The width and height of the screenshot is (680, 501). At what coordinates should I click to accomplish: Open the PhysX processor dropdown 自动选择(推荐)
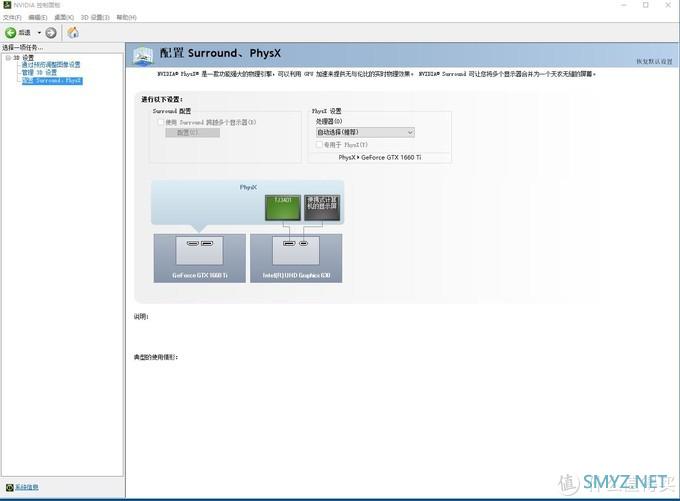(x=365, y=132)
